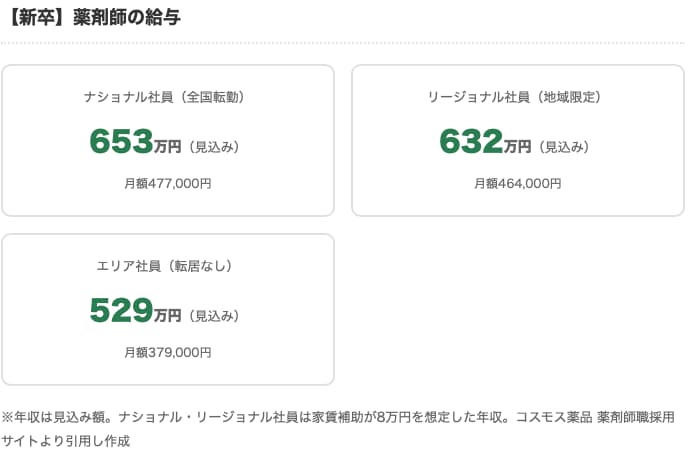This screenshot has height=460, width=692.
Task: Select the 月額379,000円 monthly amount
Action: coord(167,352)
